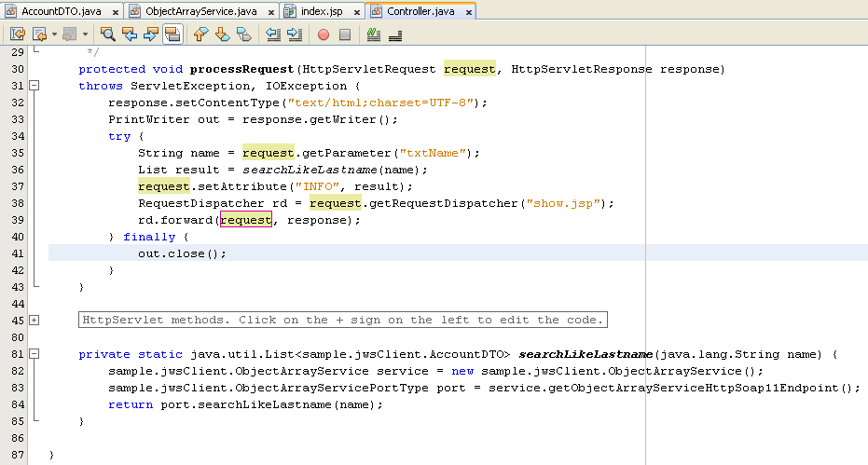Click the Toggle Bookmark icon
868x465 pixels.
pyautogui.click(x=244, y=34)
